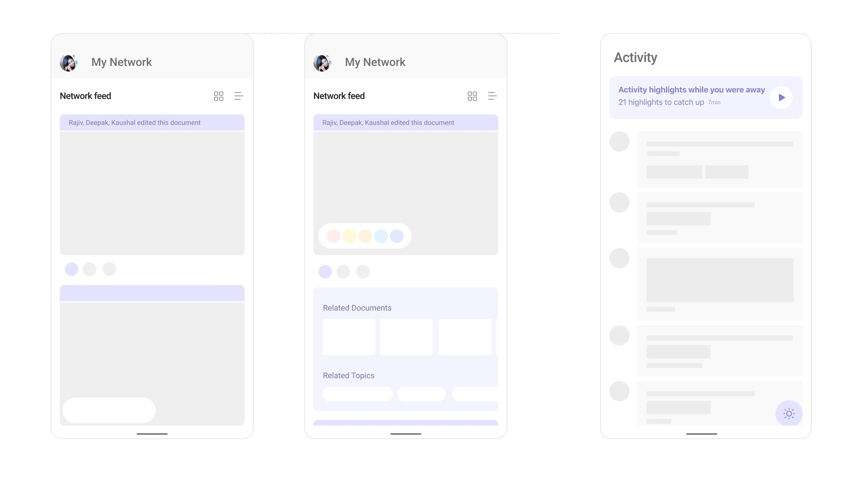Open the '21 highlights to catch up' text
This screenshot has width=868, height=496.
click(x=661, y=102)
